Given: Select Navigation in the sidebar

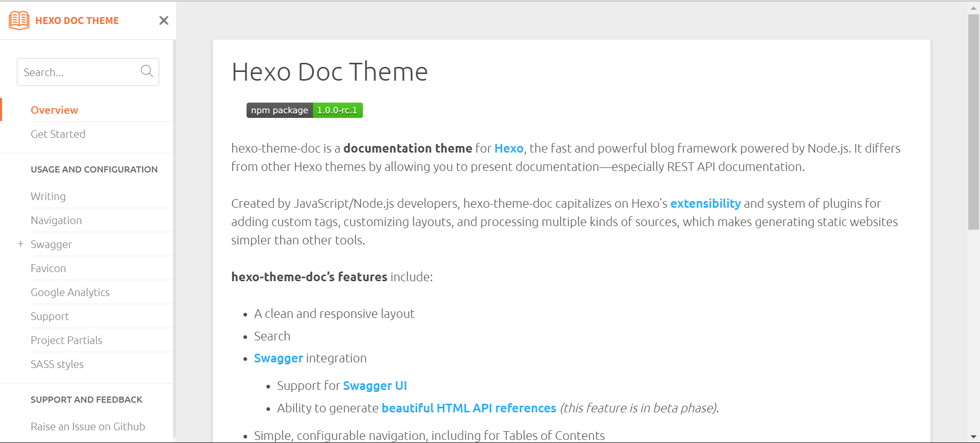Looking at the screenshot, I should pyautogui.click(x=56, y=220).
